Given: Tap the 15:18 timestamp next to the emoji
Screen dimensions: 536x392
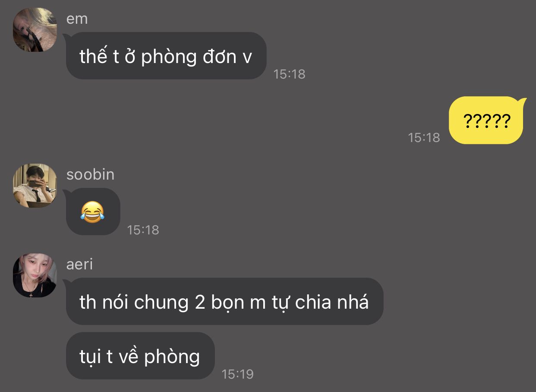Looking at the screenshot, I should (x=143, y=230).
